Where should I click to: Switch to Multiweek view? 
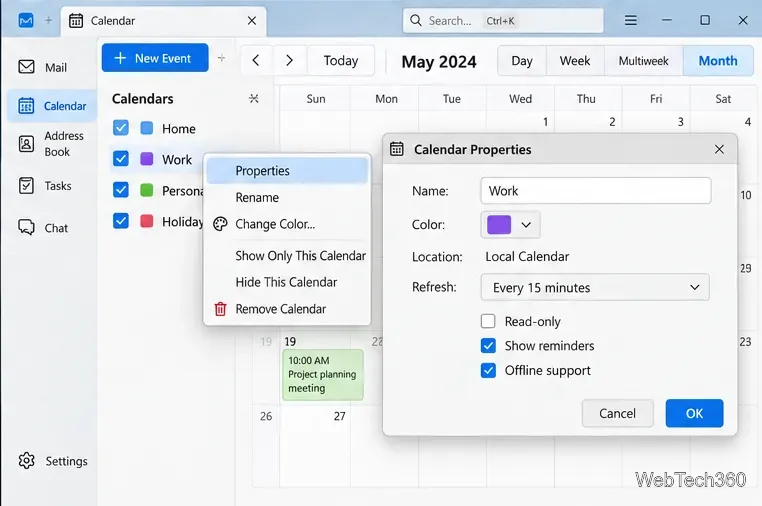(643, 61)
